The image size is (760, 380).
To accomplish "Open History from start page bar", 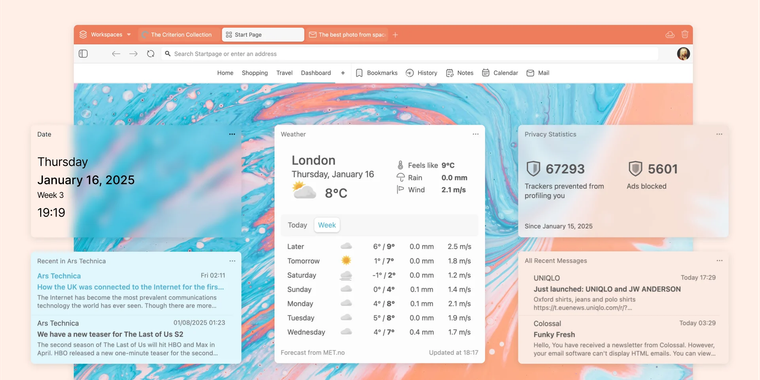I will pos(421,73).
